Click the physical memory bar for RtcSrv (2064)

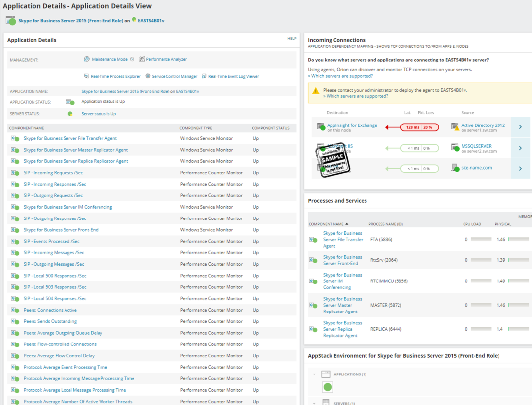(519, 260)
